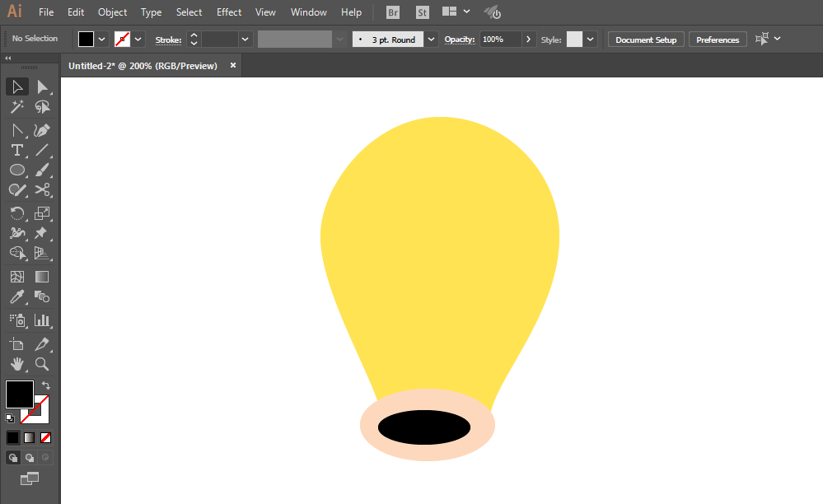Select the Ellipse tool

[16, 170]
